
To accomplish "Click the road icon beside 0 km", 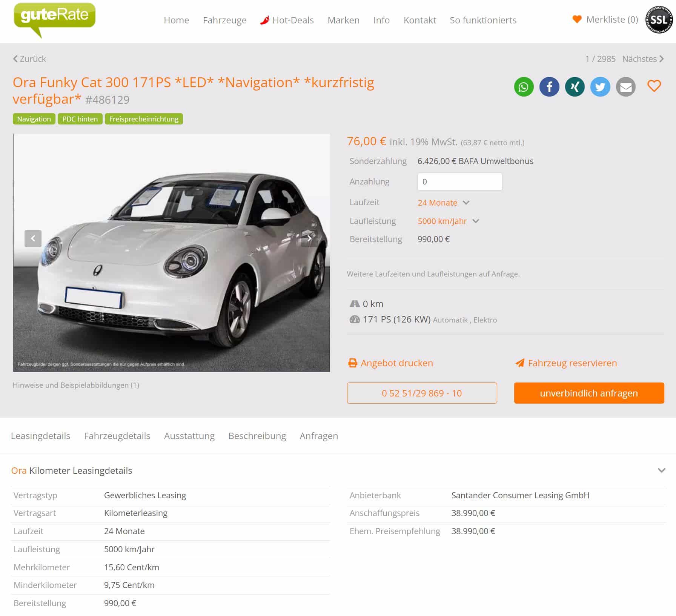I will [x=355, y=304].
